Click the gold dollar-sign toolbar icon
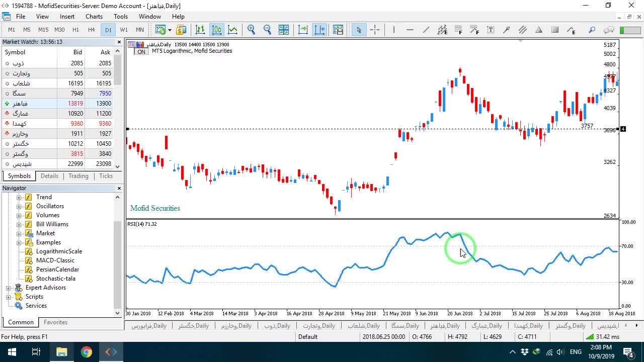644x362 pixels. tap(181, 30)
